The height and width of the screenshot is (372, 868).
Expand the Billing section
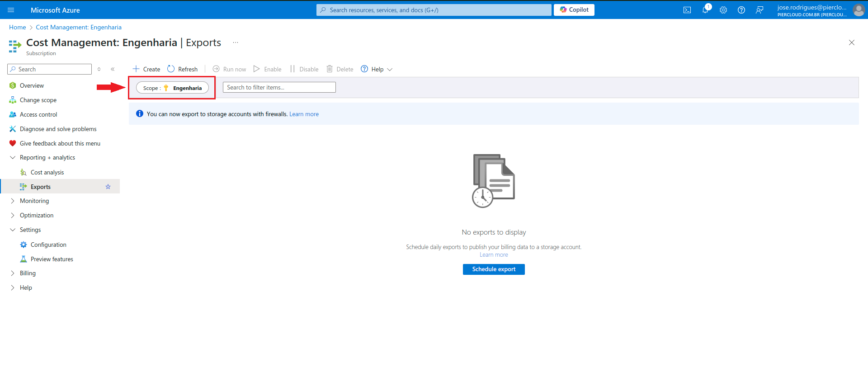(x=28, y=273)
